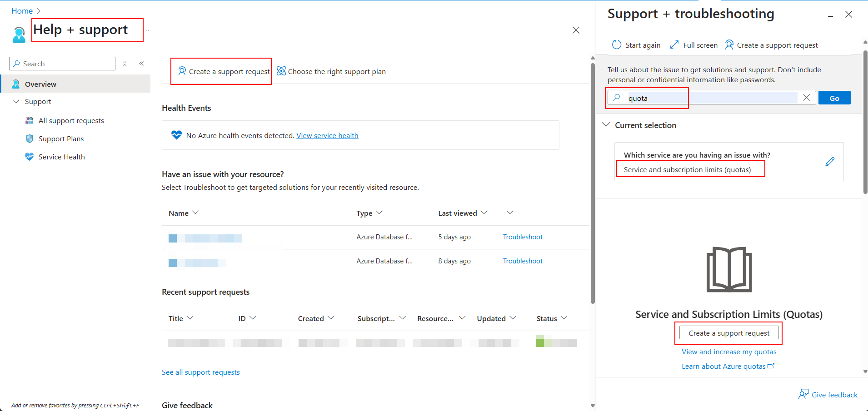
Task: Open All support requests
Action: [71, 120]
